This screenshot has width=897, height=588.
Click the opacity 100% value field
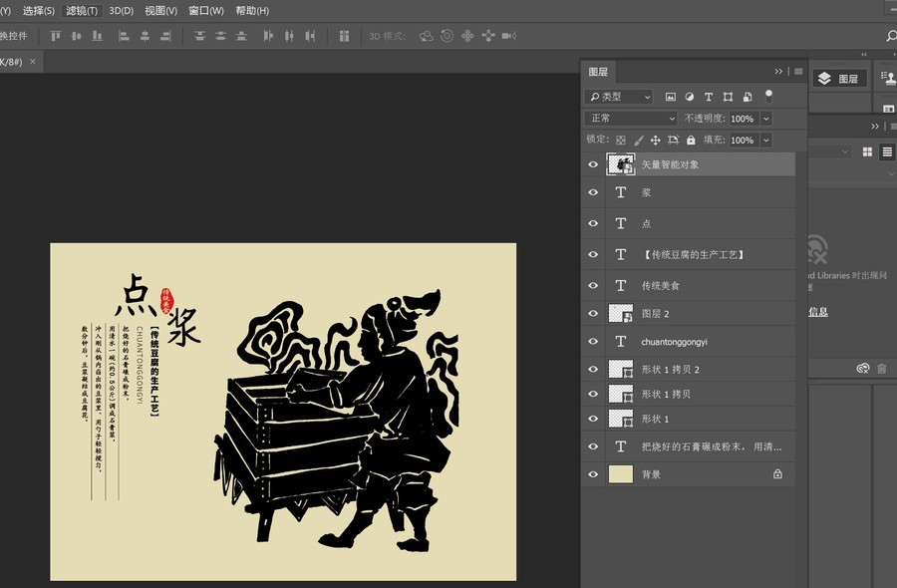click(x=743, y=119)
